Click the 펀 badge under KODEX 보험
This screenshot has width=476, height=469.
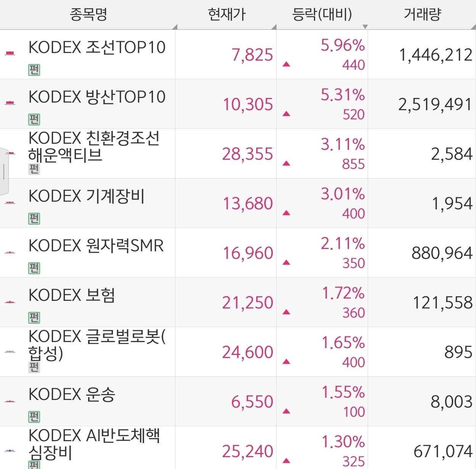[34, 318]
